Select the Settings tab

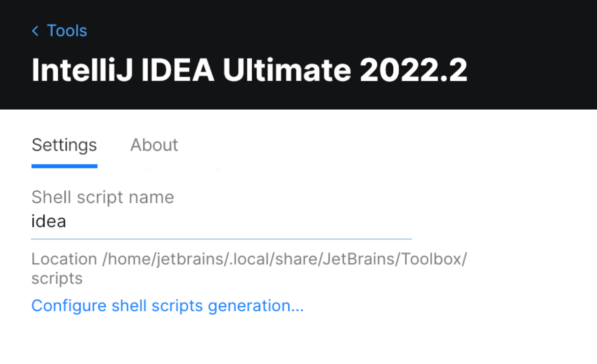[64, 145]
